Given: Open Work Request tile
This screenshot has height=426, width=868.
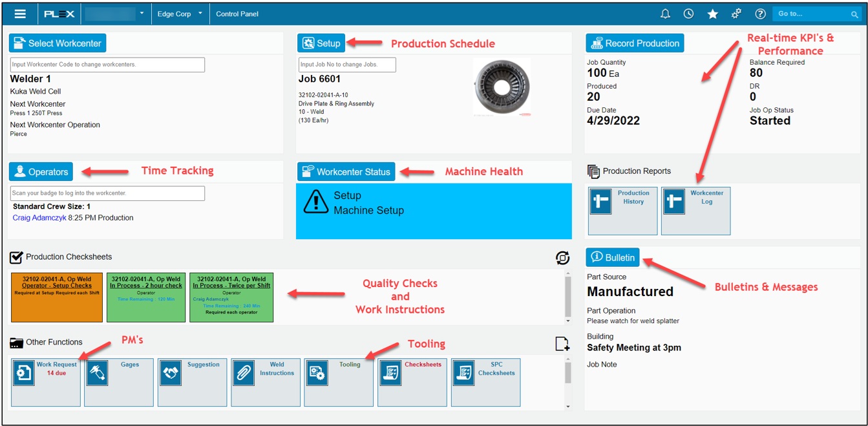Looking at the screenshot, I should pyautogui.click(x=46, y=383).
